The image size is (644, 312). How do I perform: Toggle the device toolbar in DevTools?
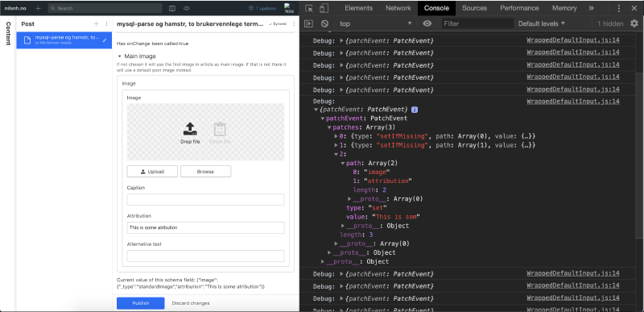point(324,8)
